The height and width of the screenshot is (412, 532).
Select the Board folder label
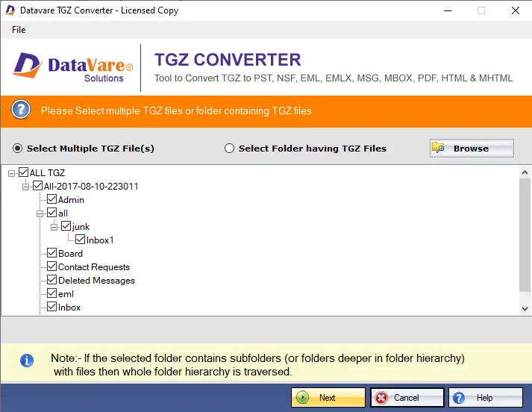coord(70,254)
